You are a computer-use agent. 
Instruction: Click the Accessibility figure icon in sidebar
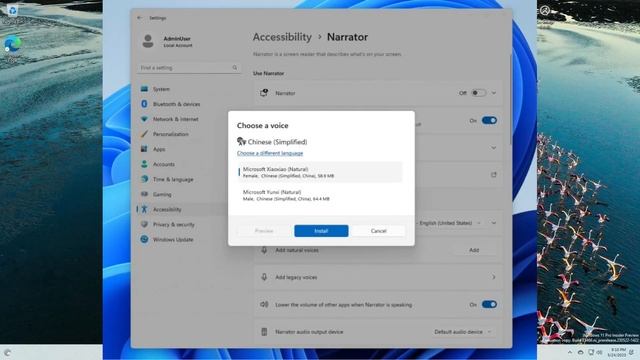(x=144, y=209)
